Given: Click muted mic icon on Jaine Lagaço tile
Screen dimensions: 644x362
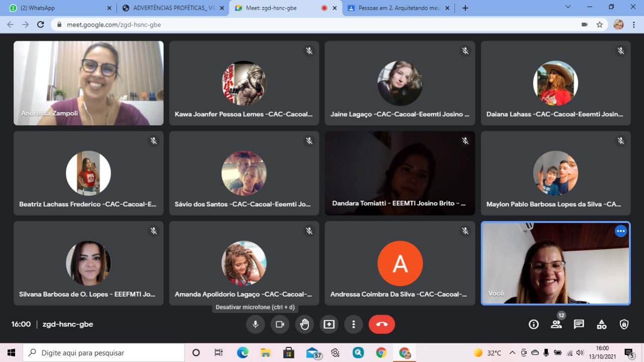Looking at the screenshot, I should coord(465,51).
